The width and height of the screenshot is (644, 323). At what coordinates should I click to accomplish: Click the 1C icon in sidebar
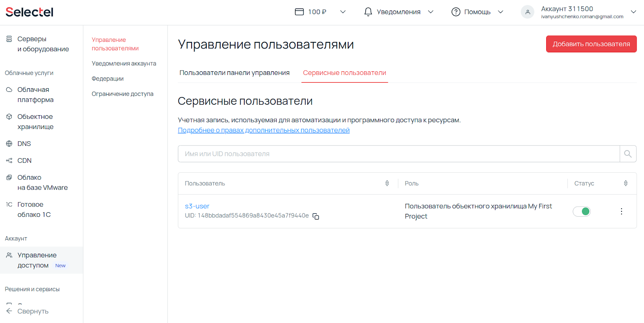(x=9, y=205)
